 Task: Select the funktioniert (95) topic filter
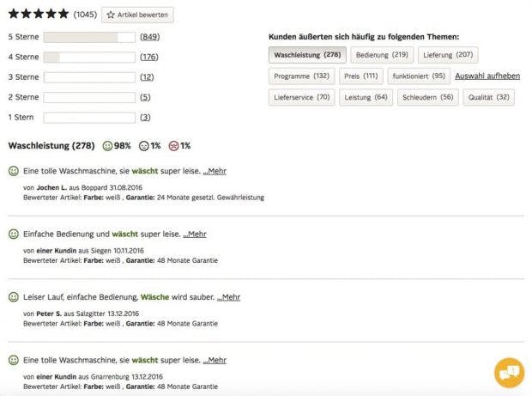pos(419,76)
